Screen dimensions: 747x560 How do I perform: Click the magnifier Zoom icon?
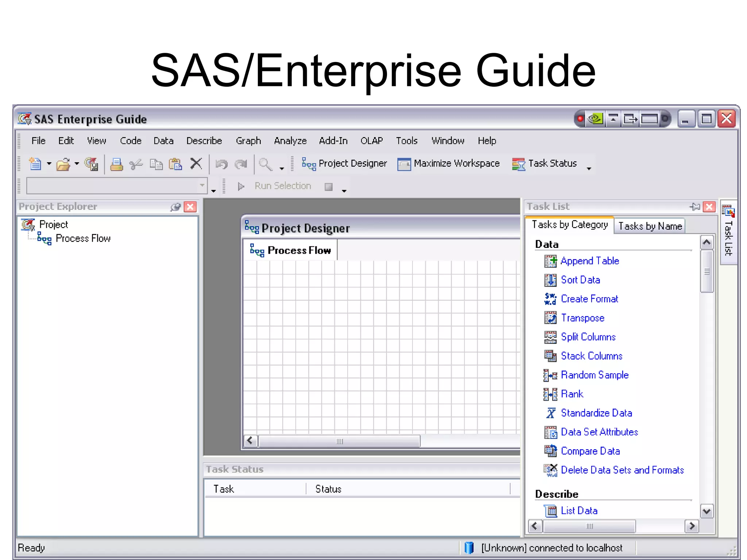(x=266, y=164)
